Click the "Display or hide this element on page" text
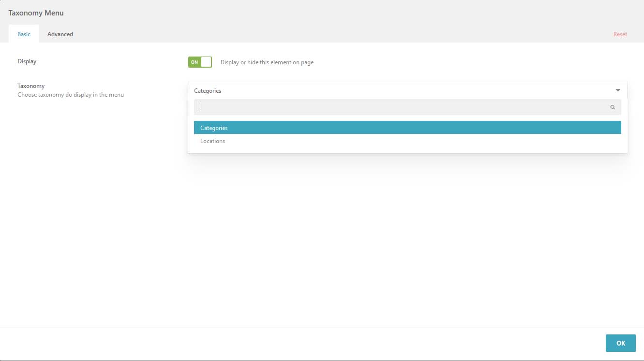 point(267,62)
